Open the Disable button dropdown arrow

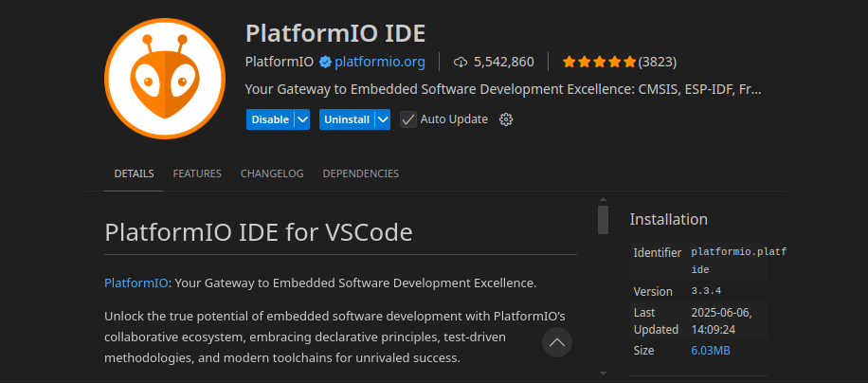(301, 119)
